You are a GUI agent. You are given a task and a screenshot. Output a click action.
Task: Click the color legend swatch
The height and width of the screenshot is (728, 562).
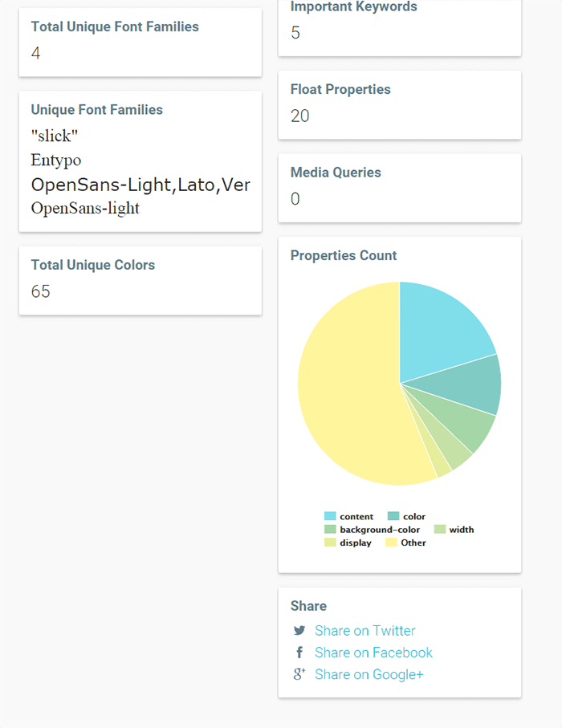(393, 517)
